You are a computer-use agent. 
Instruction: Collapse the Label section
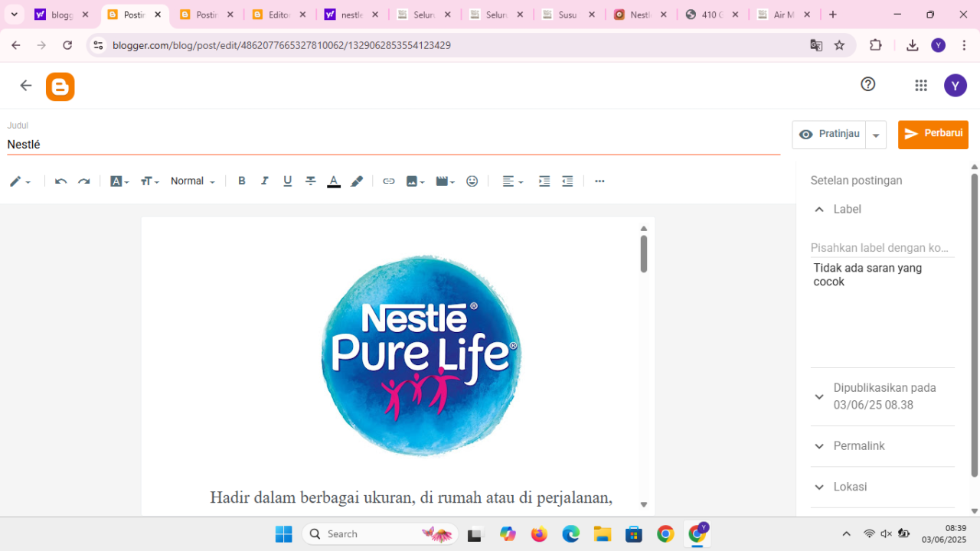point(819,210)
